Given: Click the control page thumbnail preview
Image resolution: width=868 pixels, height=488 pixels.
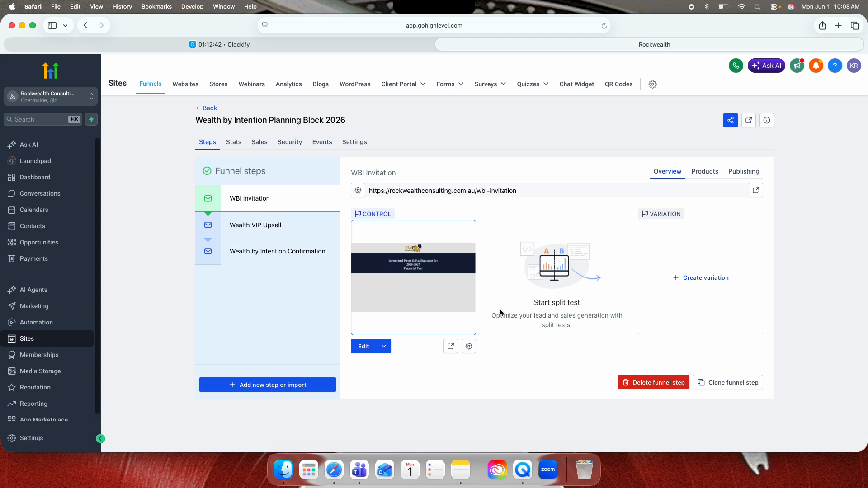Looking at the screenshot, I should tap(413, 277).
